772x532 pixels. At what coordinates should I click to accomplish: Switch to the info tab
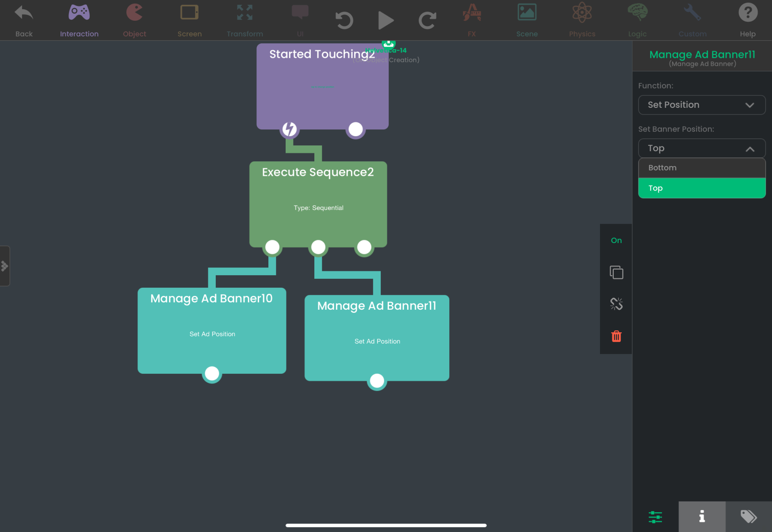pyautogui.click(x=702, y=517)
